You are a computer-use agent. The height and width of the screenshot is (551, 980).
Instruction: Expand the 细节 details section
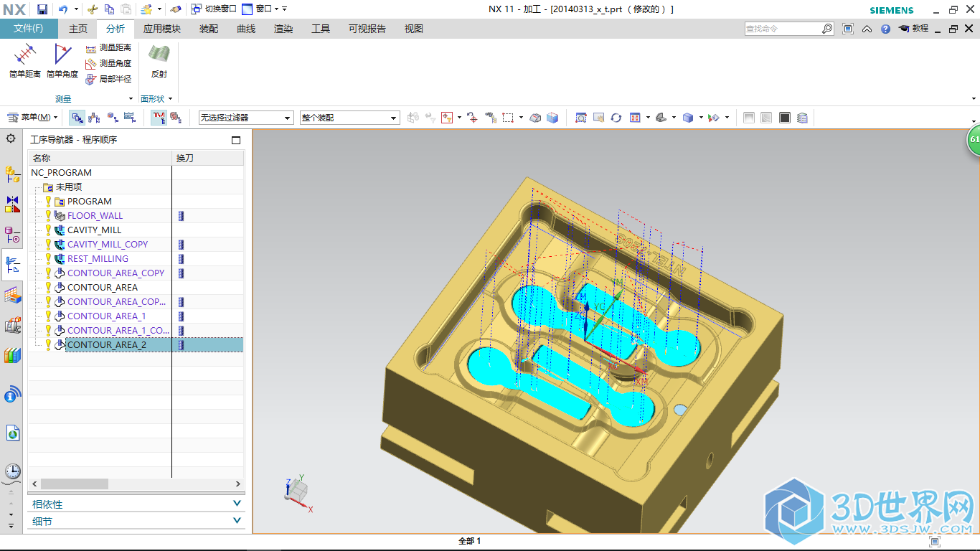pyautogui.click(x=136, y=522)
